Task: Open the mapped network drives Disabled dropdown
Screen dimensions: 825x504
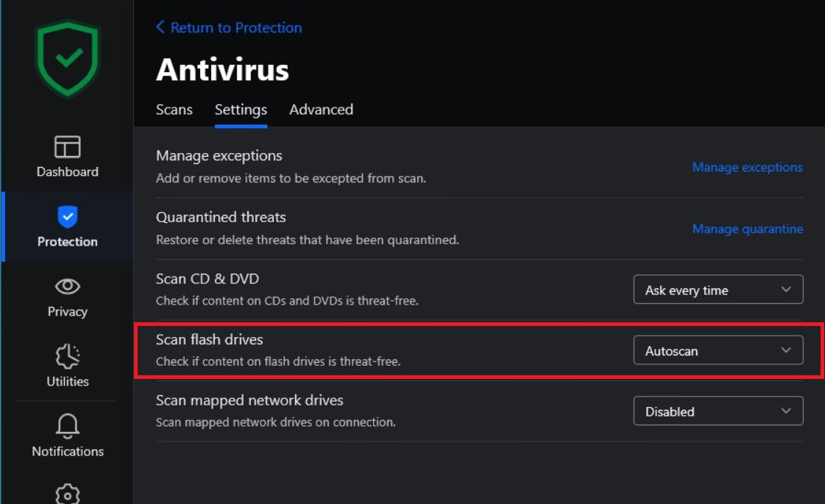Action: (x=718, y=411)
